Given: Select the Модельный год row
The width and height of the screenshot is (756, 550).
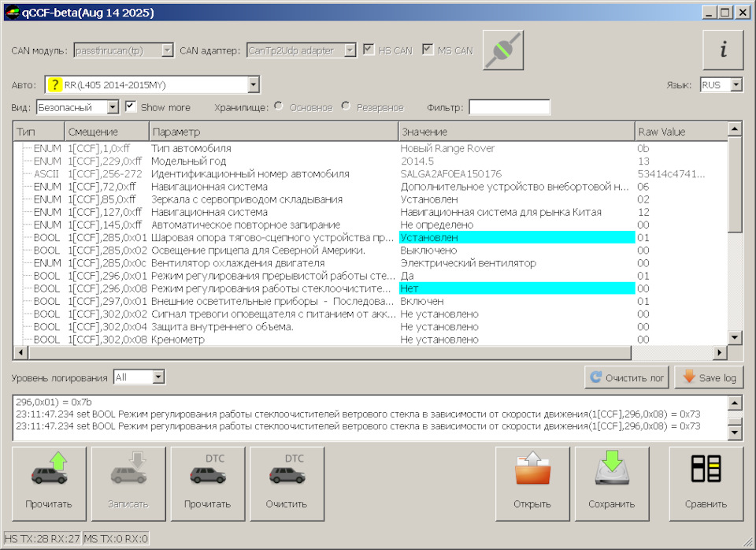Looking at the screenshot, I should click(x=370, y=162).
